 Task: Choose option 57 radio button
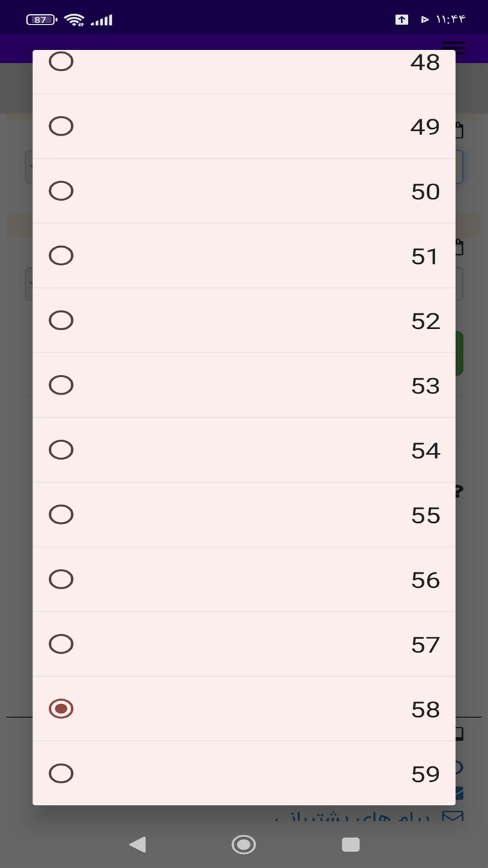pos(61,644)
